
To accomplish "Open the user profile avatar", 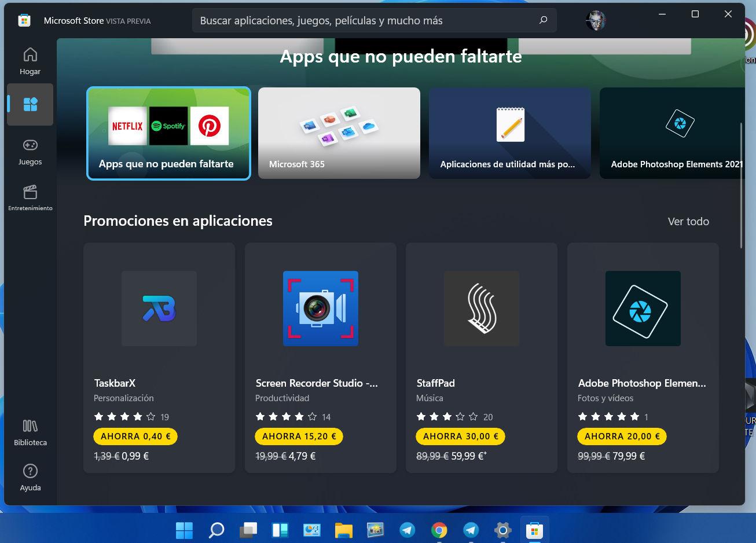I will pyautogui.click(x=595, y=20).
